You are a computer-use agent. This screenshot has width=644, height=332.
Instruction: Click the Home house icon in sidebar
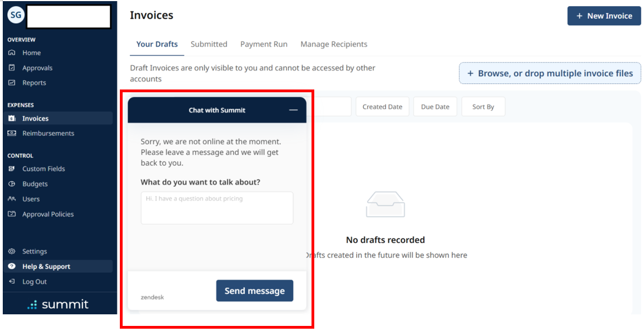coord(12,52)
